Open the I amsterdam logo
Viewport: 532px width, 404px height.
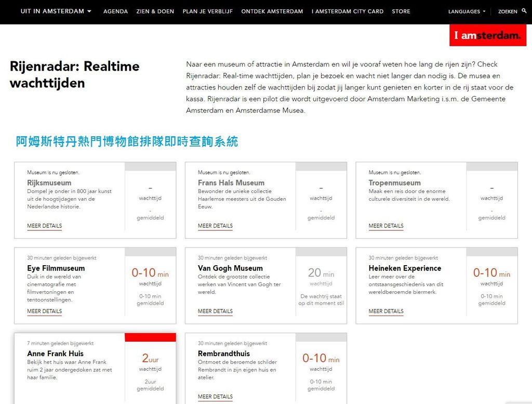point(487,35)
